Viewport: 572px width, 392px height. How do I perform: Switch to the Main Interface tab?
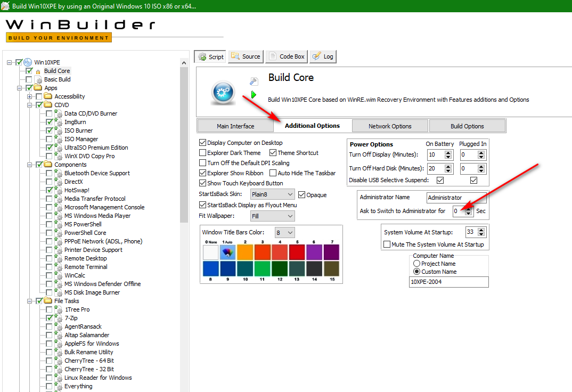pyautogui.click(x=235, y=126)
